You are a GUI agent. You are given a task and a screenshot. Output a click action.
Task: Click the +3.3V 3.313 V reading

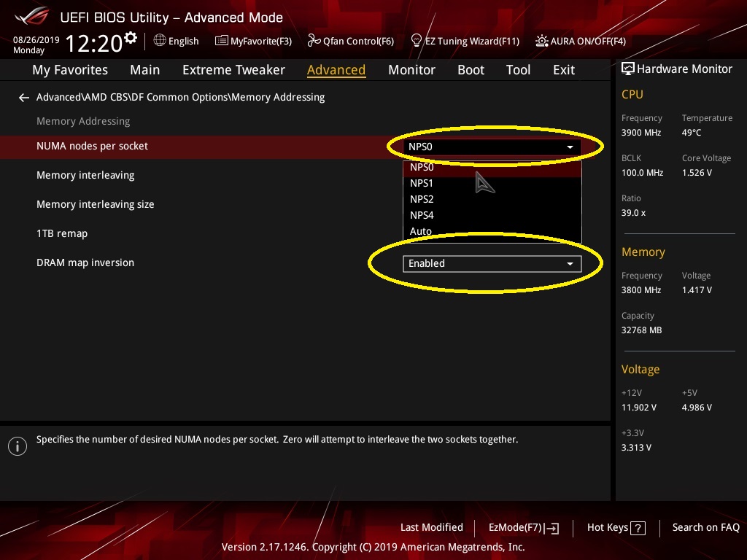click(636, 448)
